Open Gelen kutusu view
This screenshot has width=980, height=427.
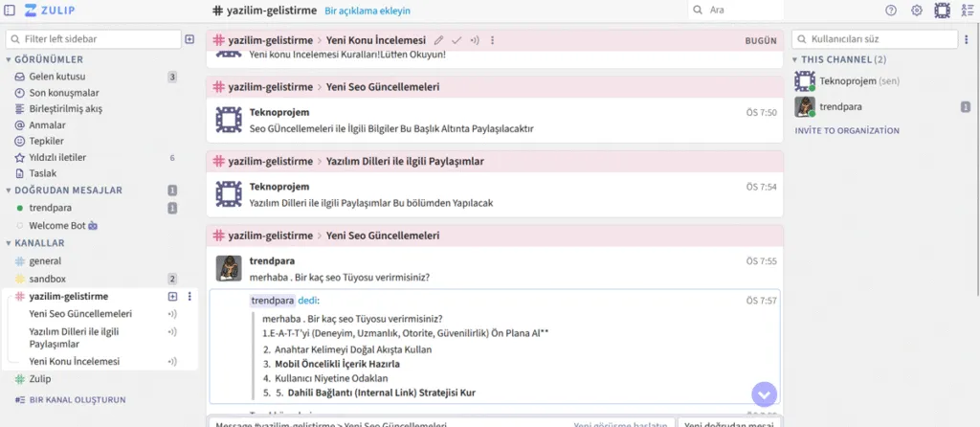[57, 77]
